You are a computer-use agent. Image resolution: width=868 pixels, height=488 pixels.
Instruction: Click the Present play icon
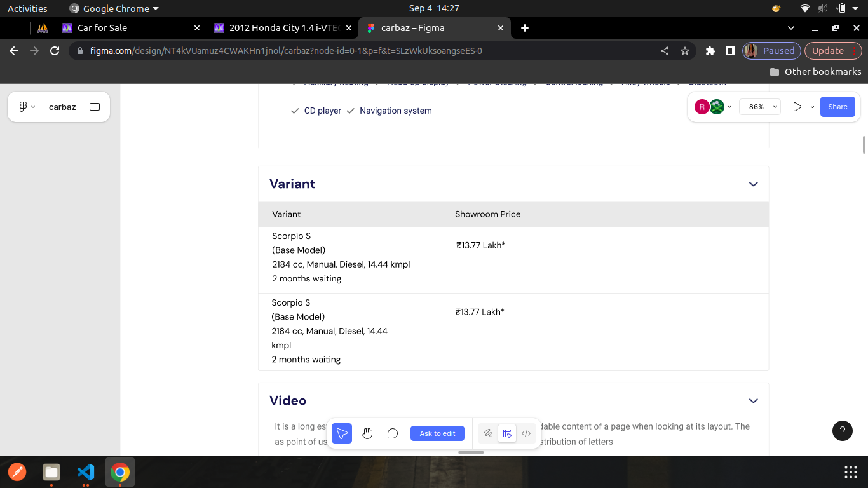[x=797, y=107]
